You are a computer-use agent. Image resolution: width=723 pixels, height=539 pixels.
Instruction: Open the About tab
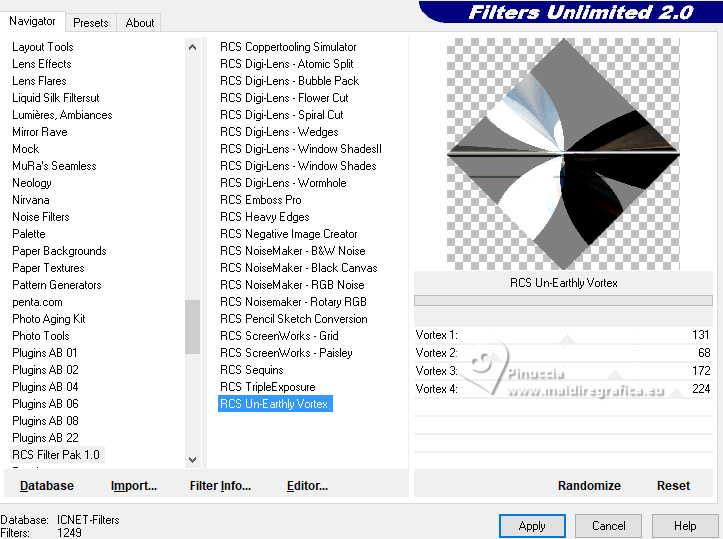(140, 23)
